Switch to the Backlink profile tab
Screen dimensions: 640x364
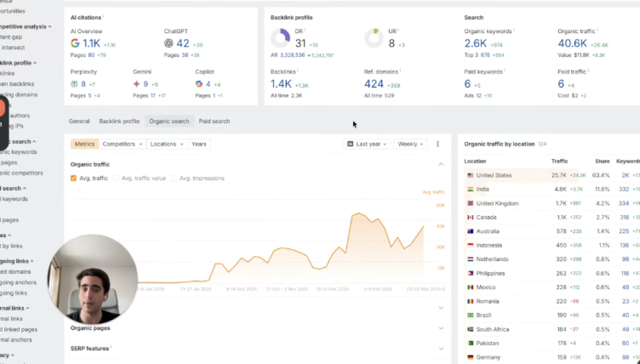(x=119, y=121)
